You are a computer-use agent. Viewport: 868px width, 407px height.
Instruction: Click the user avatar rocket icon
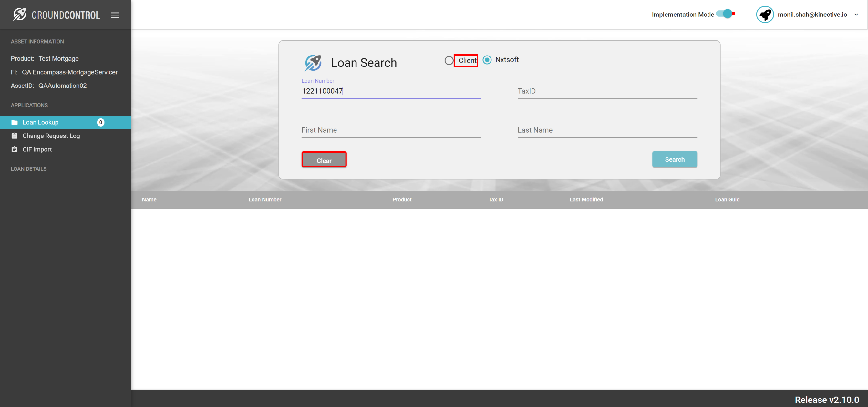point(765,15)
